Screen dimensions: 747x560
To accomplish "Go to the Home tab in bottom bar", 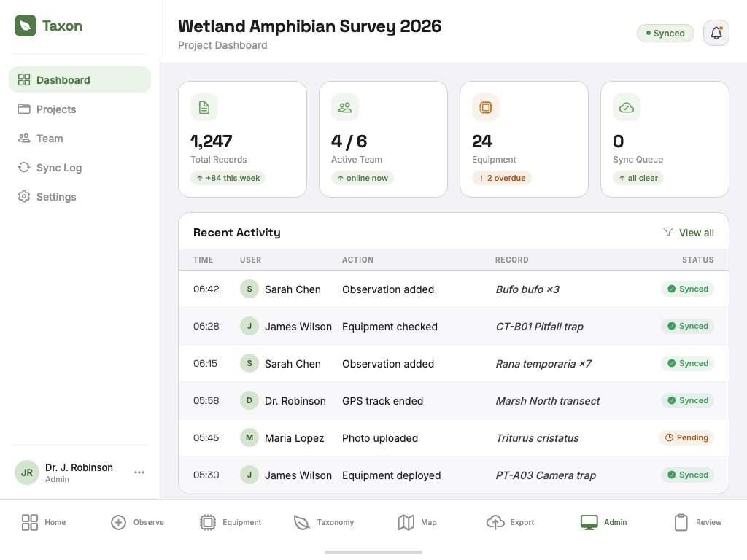I will (x=42, y=522).
